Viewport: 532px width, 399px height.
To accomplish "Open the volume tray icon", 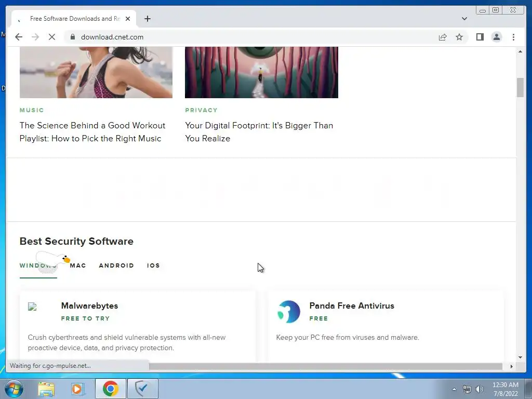I will coord(480,389).
